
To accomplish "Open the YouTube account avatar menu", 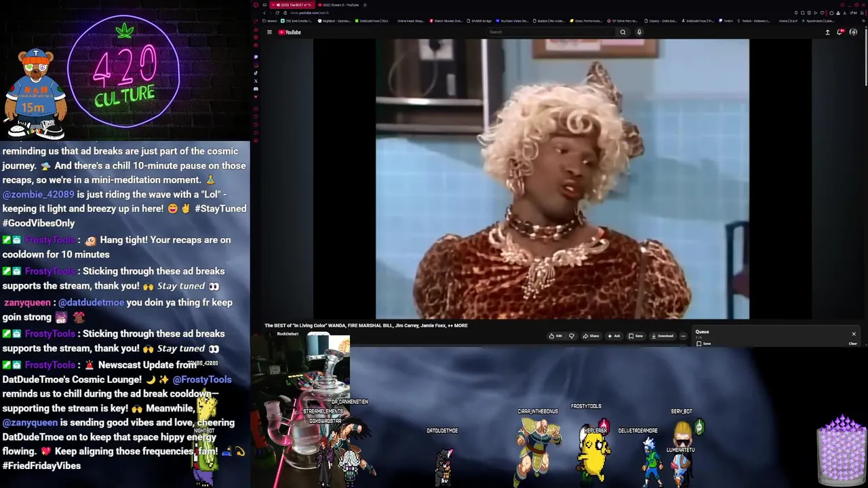I will pyautogui.click(x=853, y=32).
